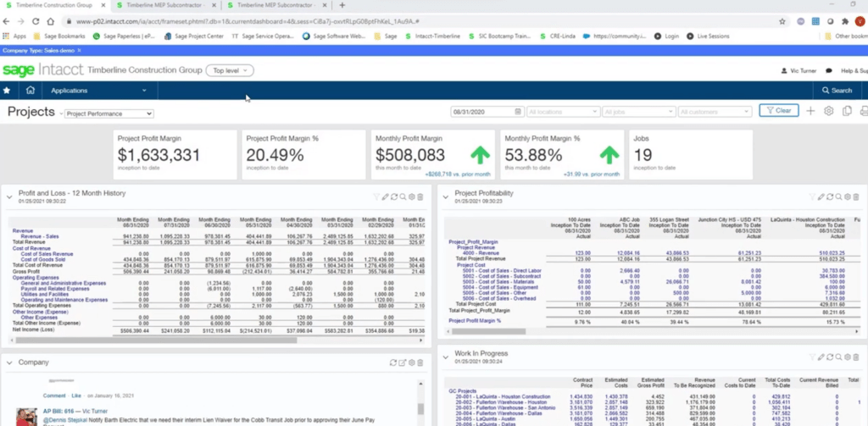The height and width of the screenshot is (426, 868).
Task: Open the All jobs filter dropdown
Action: coord(639,112)
